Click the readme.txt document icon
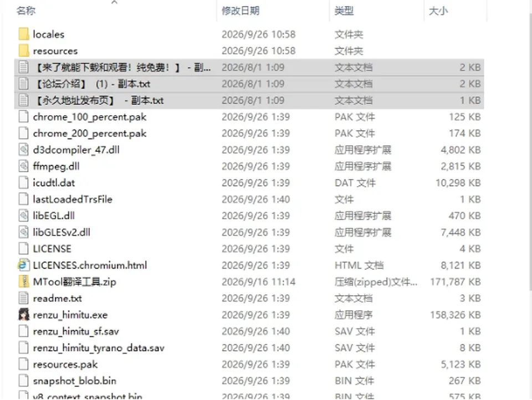Screen dimensions: 532x400 (x=23, y=298)
